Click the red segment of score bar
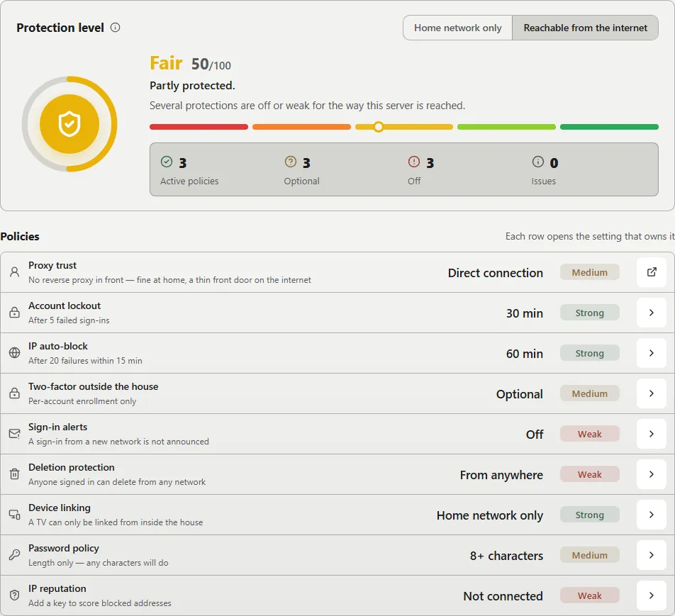Screen dimensions: 675x616 199,127
